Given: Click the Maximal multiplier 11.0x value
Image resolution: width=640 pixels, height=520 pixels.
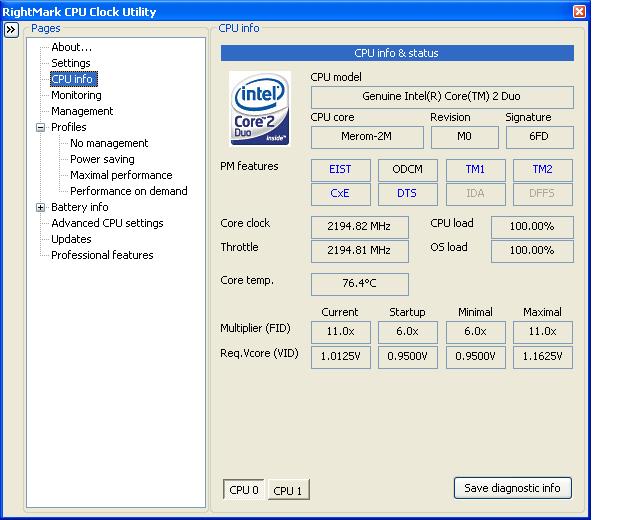Looking at the screenshot, I should (542, 332).
